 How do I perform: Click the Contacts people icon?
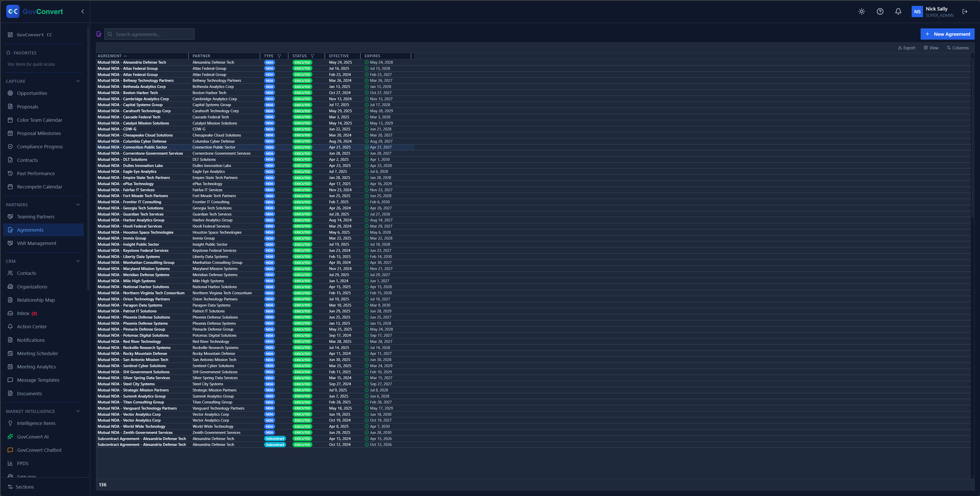click(10, 273)
